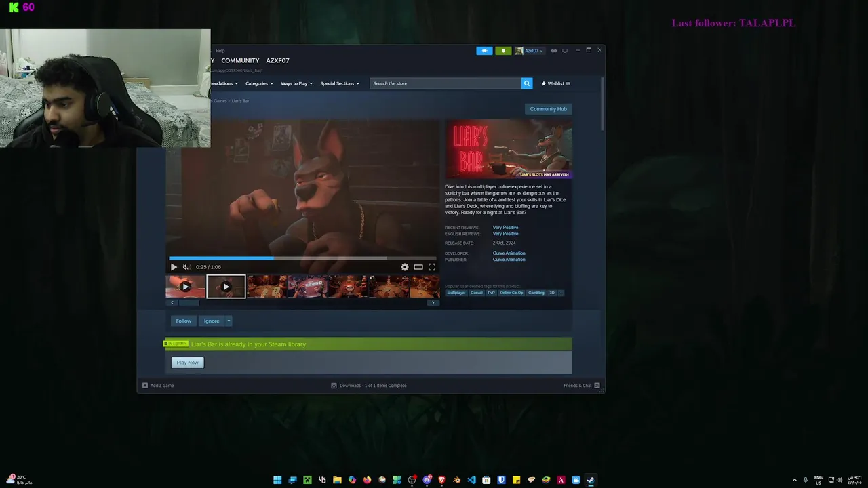Open the Curve Animation developer link
This screenshot has width=868, height=488.
point(509,253)
